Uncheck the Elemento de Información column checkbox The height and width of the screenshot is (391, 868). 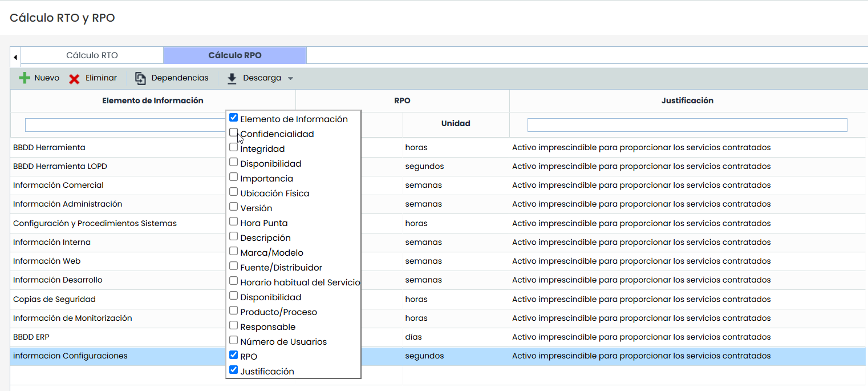pos(233,118)
